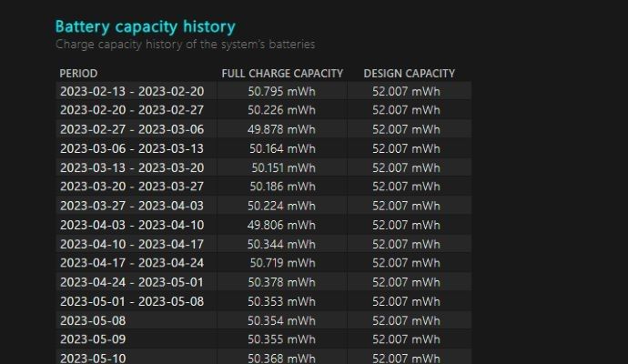Click the 49.806 mWh capacity value
The height and width of the screenshot is (364, 628).
click(281, 225)
